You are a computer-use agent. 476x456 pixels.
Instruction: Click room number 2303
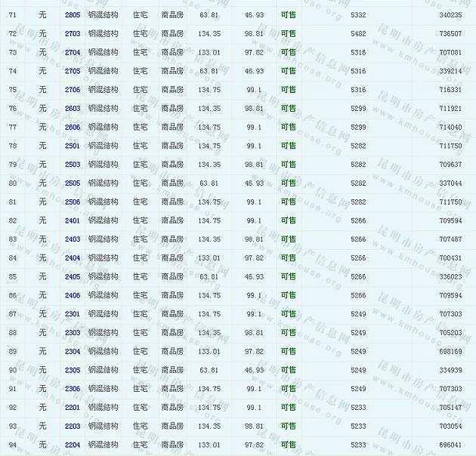coord(73,333)
